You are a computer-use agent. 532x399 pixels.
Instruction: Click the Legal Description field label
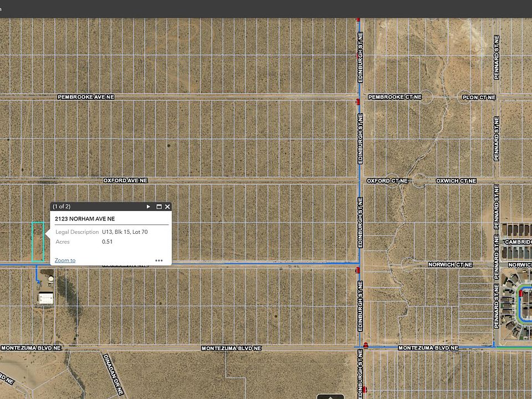(x=77, y=232)
